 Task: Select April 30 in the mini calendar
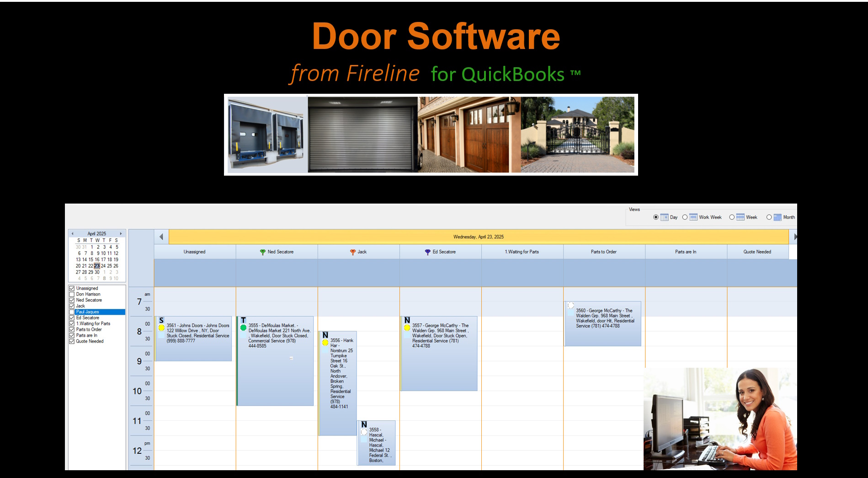click(97, 272)
